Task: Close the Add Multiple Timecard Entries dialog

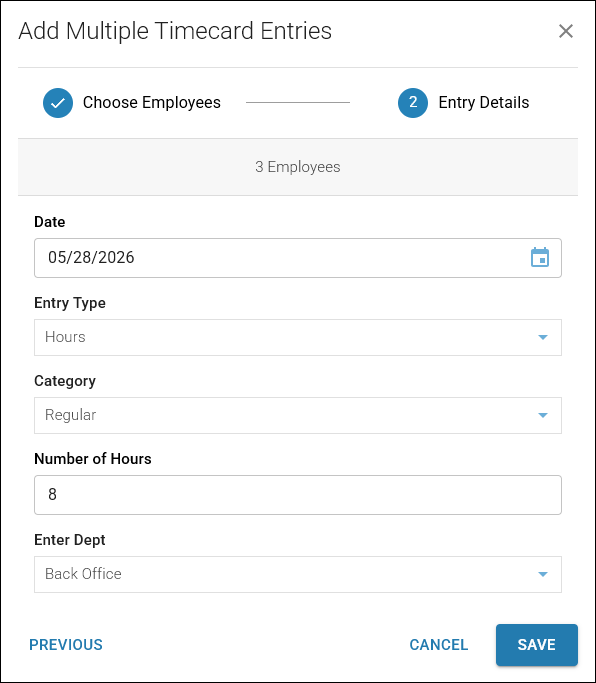Action: (x=566, y=31)
